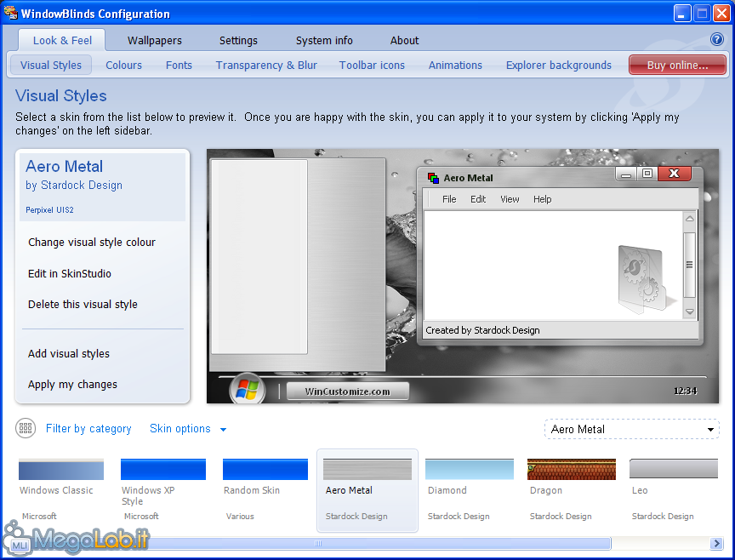
Task: Open the Colours section
Action: pos(123,65)
